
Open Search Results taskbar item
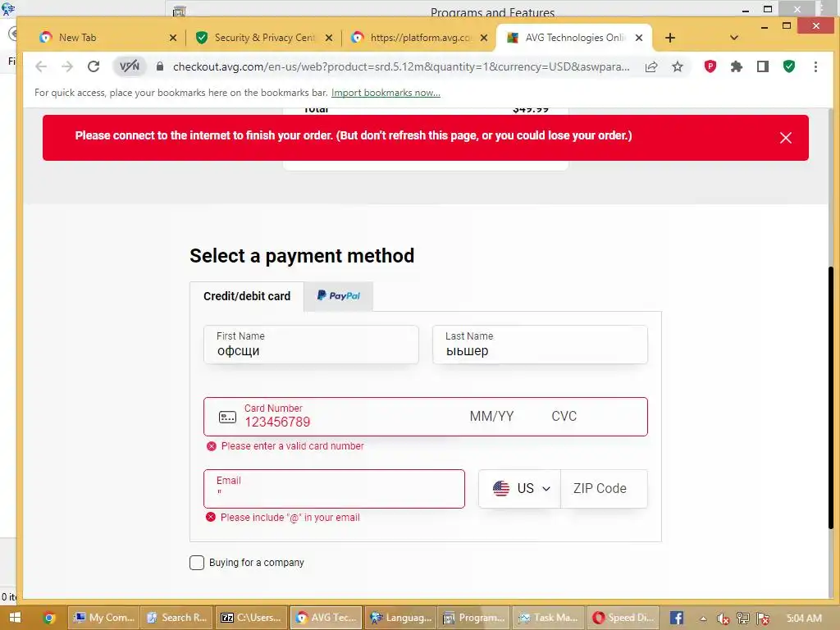[177, 618]
